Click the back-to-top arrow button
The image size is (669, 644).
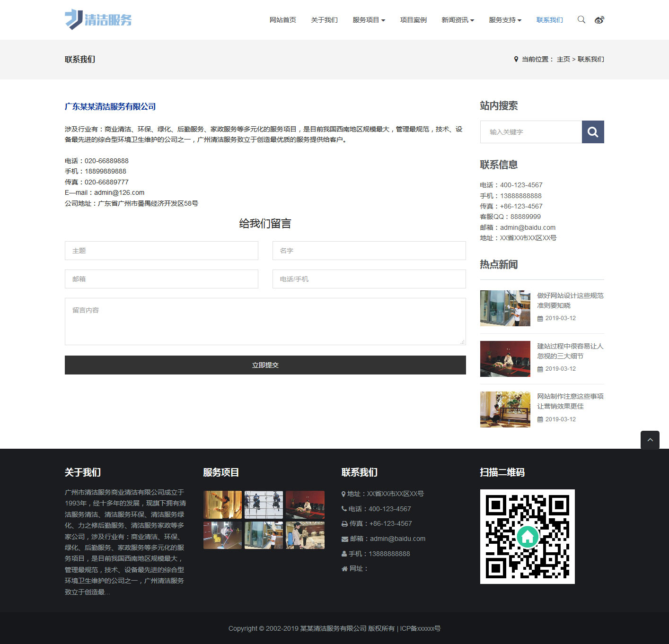coord(650,440)
